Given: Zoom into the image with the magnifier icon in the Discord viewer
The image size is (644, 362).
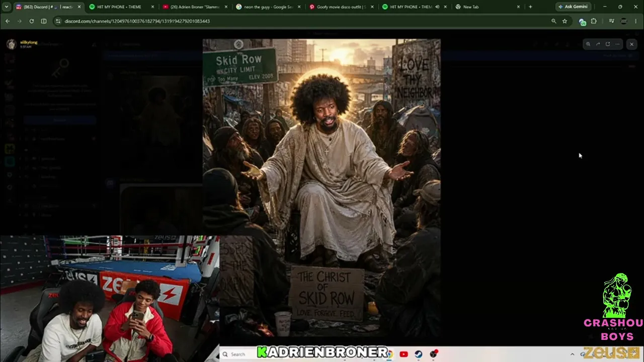Looking at the screenshot, I should (x=588, y=44).
